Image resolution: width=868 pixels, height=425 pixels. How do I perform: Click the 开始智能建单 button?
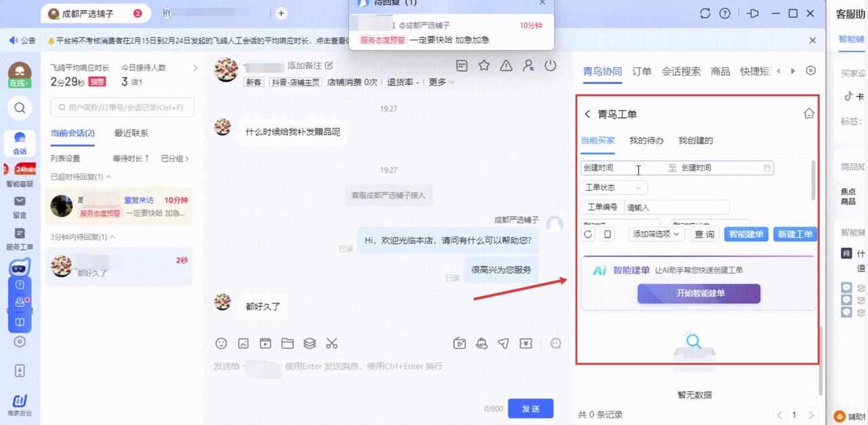tap(698, 293)
